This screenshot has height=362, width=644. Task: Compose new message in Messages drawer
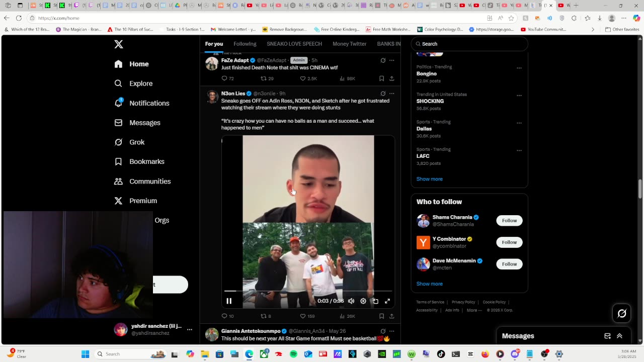tap(608, 336)
